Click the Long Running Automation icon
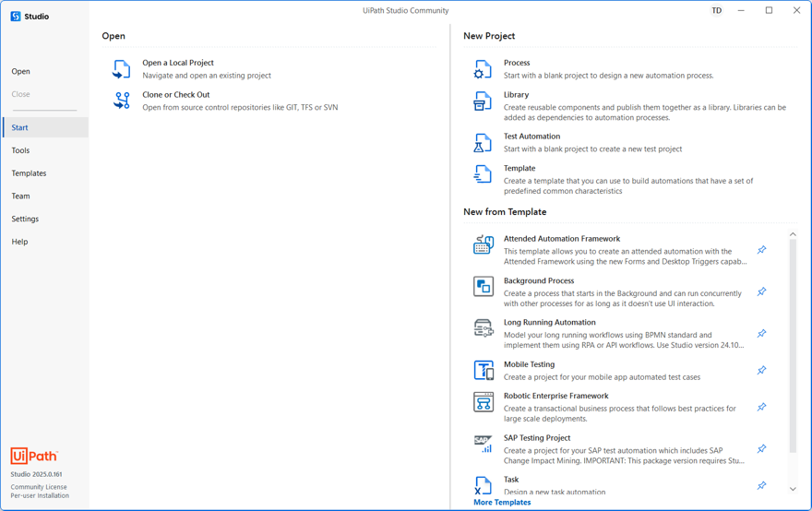 (484, 328)
